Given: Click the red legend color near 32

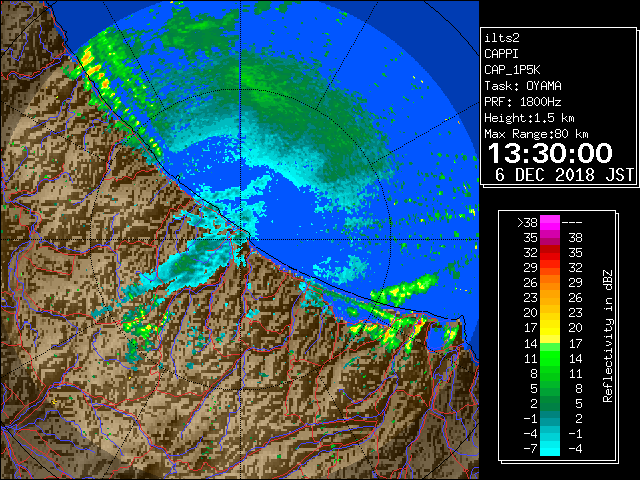Looking at the screenshot, I should (x=550, y=253).
